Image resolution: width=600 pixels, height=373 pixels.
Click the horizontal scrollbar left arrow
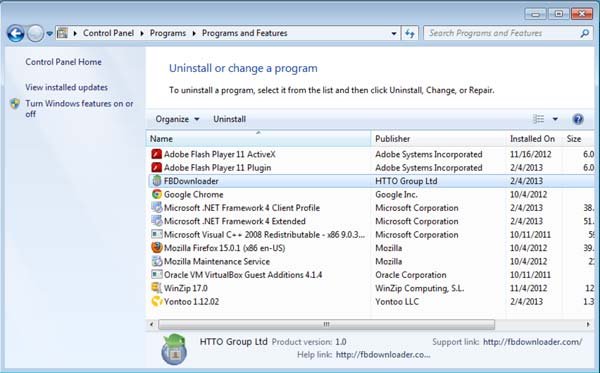point(152,324)
